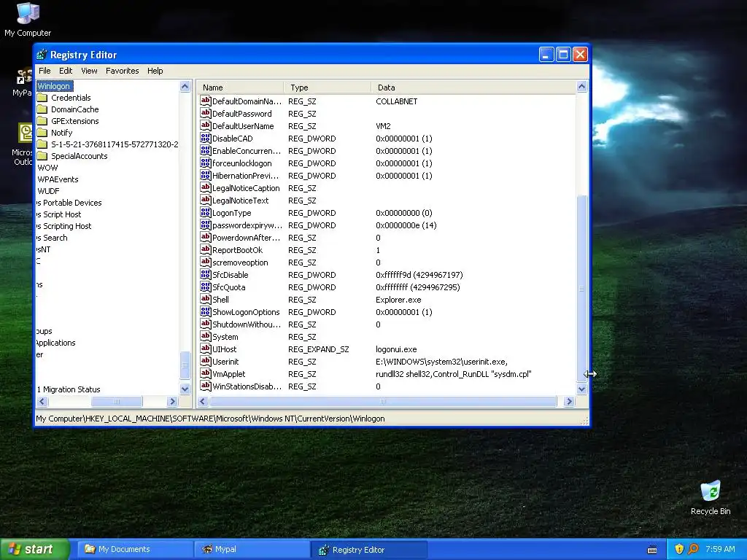
Task: Select the VmApplet value name
Action: tap(228, 374)
